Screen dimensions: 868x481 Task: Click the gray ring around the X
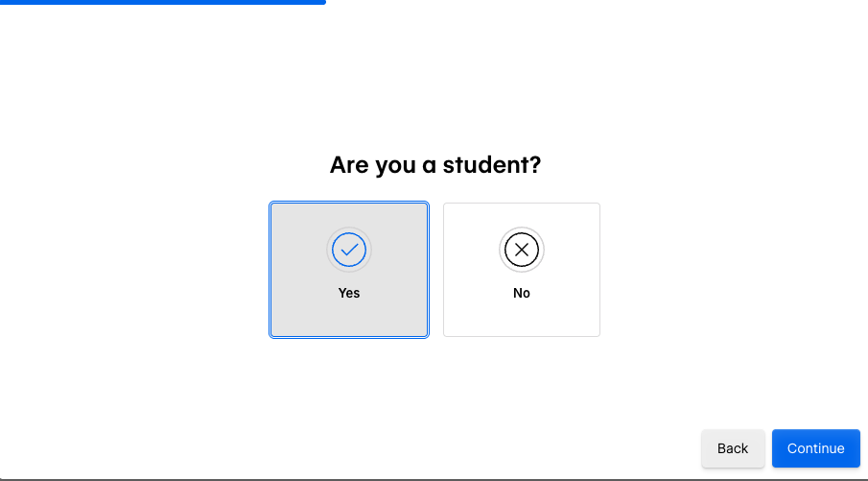point(522,228)
